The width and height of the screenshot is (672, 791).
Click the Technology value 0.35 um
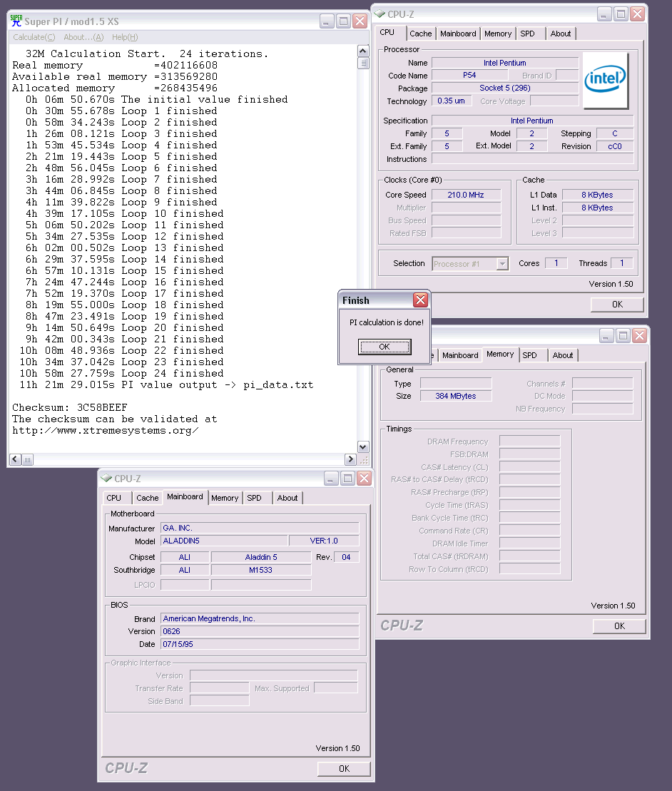451,101
